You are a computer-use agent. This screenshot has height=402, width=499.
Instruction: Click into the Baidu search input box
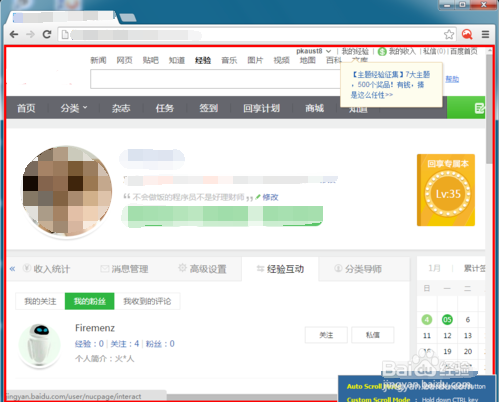tap(215, 79)
